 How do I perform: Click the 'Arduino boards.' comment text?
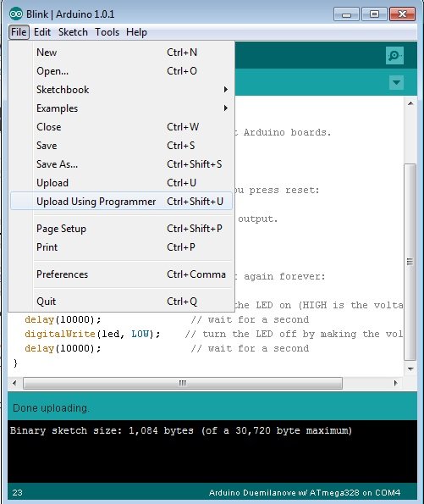point(287,132)
